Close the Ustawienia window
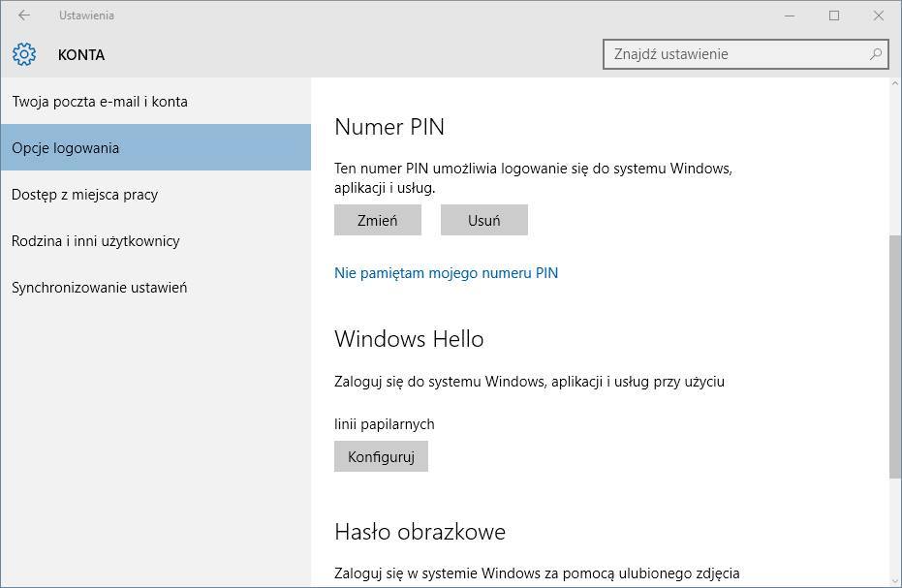This screenshot has width=902, height=588. [878, 15]
